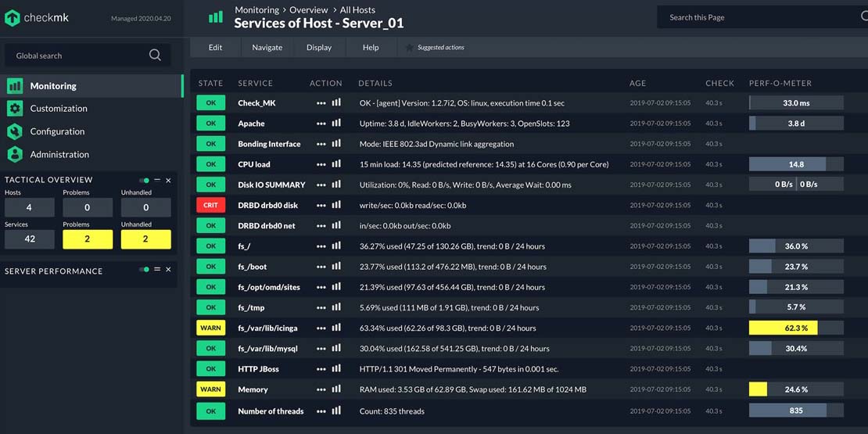
Task: Open the Number of threads graph icon
Action: (x=336, y=411)
